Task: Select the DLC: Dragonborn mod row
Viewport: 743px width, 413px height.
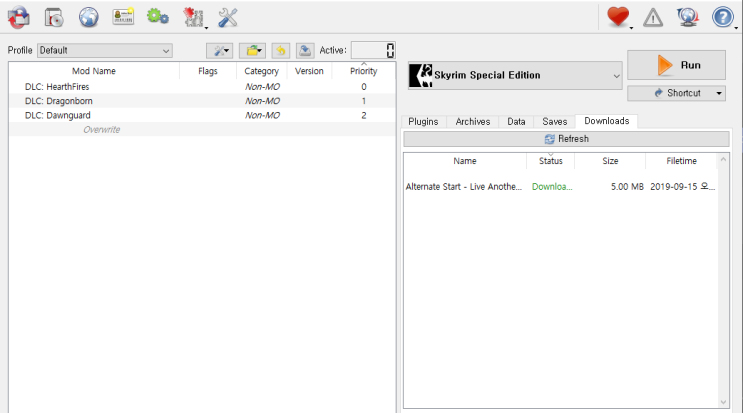Action: (x=202, y=101)
